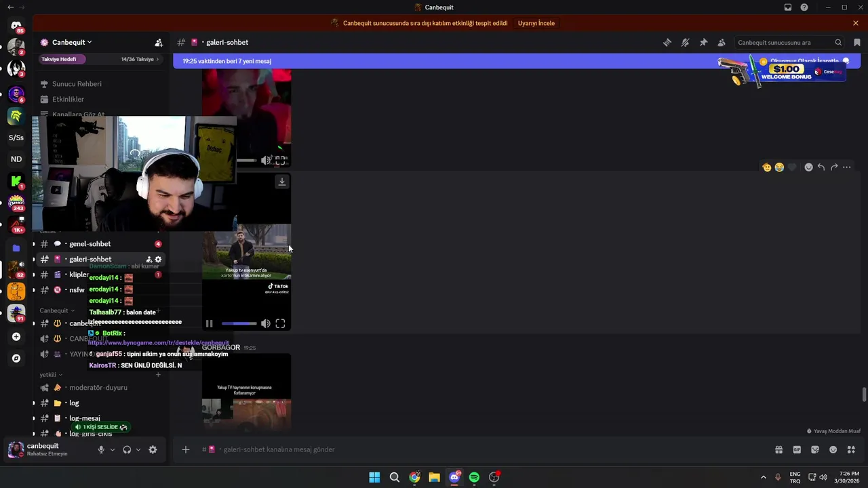Mute the upper red video volume

point(266,161)
